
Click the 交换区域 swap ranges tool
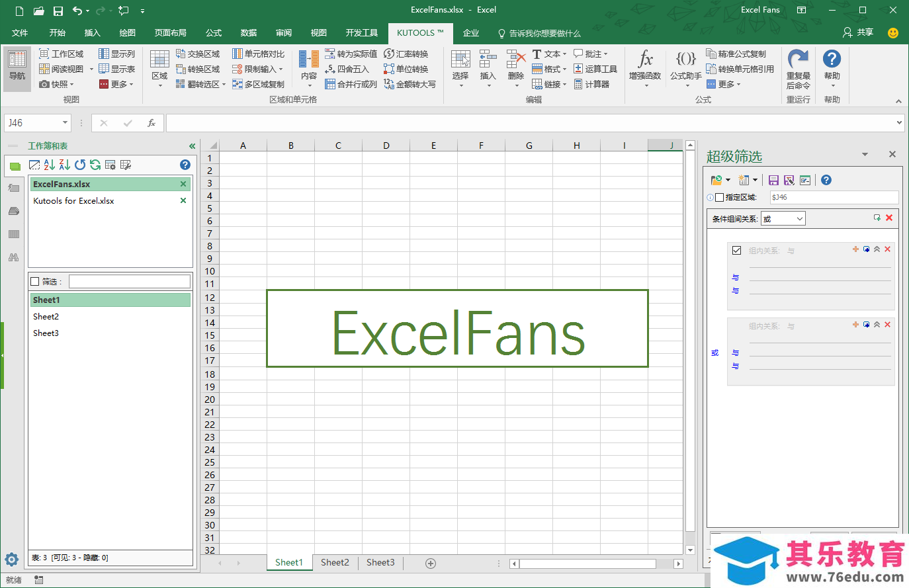click(x=198, y=54)
